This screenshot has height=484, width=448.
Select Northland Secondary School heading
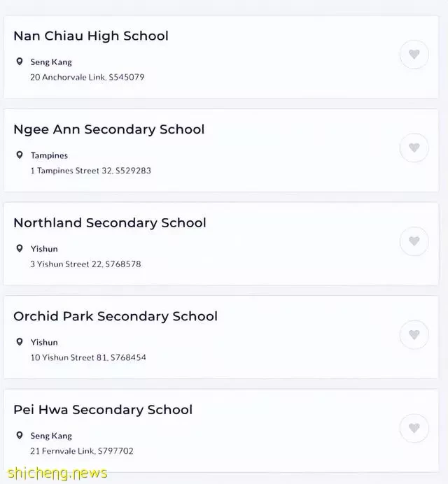coord(110,223)
